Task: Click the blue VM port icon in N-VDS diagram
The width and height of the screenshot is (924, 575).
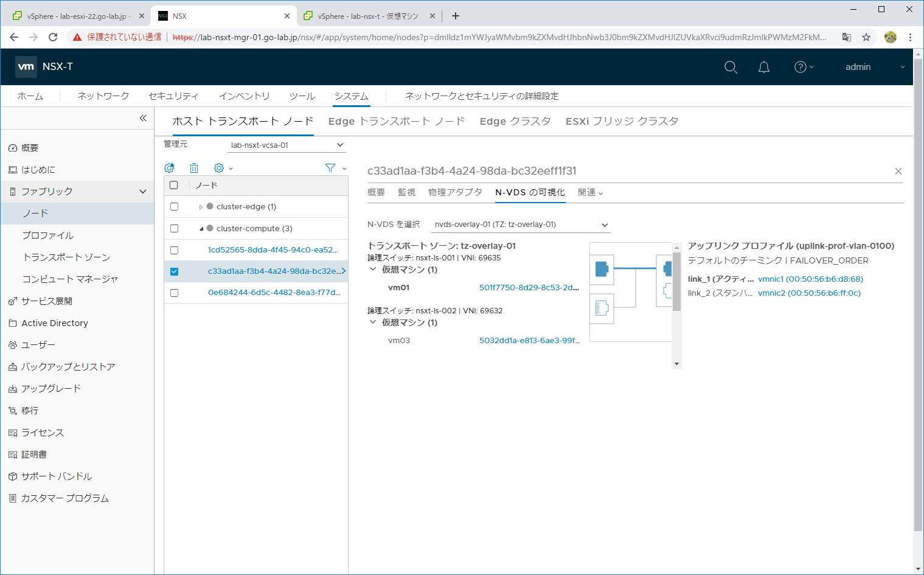Action: [602, 268]
